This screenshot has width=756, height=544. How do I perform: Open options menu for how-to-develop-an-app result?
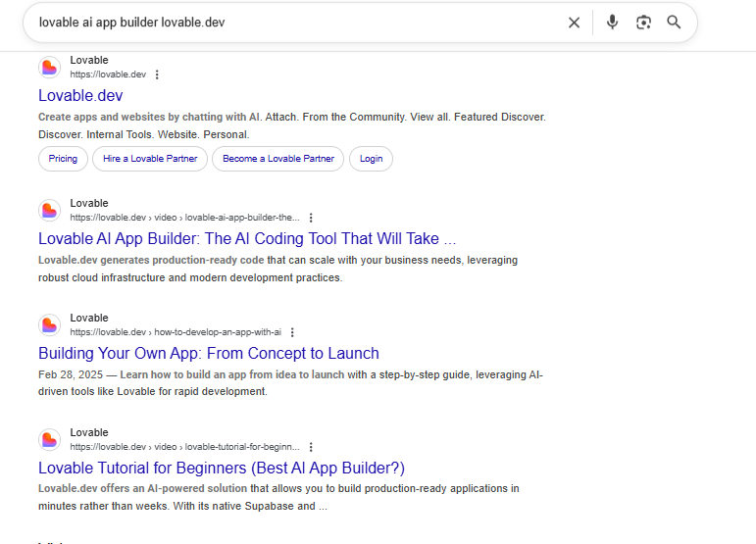[292, 332]
